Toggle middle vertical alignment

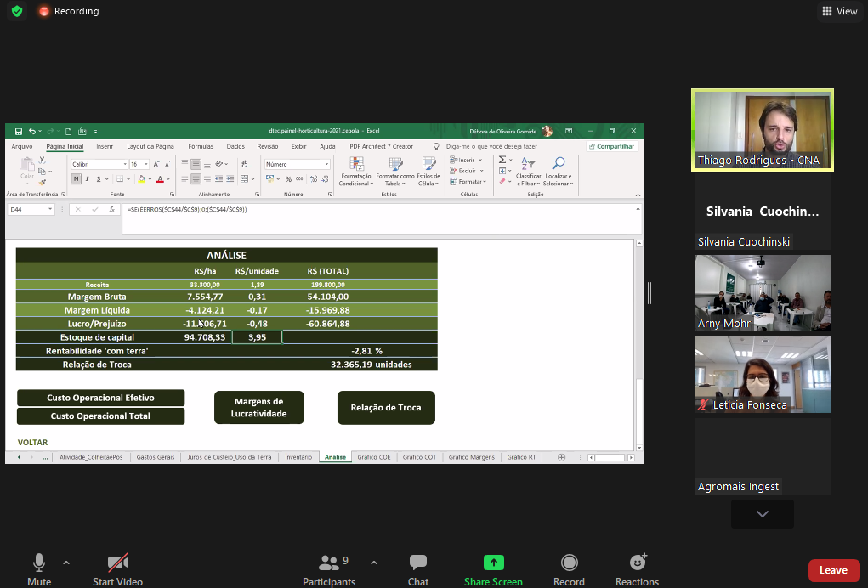click(x=196, y=164)
